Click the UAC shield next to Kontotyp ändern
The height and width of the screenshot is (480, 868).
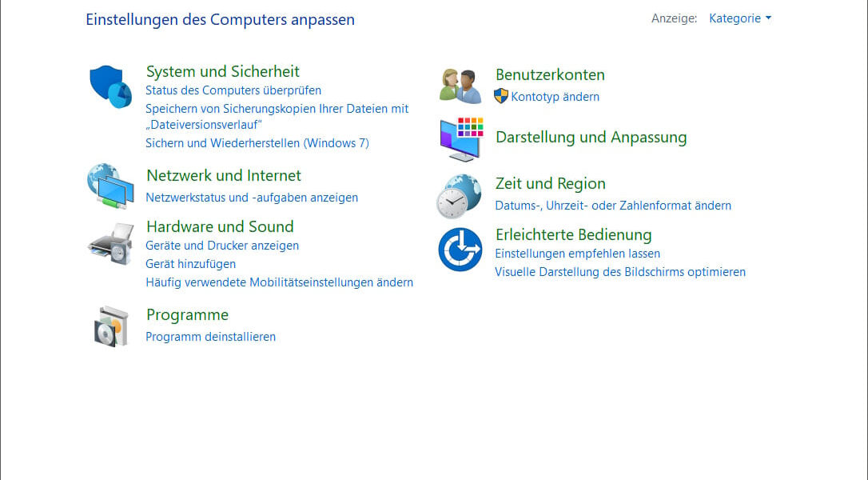coord(501,97)
